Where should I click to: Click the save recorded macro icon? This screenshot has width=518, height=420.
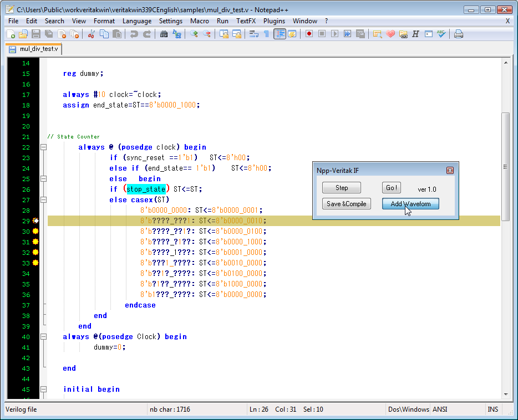click(x=360, y=34)
